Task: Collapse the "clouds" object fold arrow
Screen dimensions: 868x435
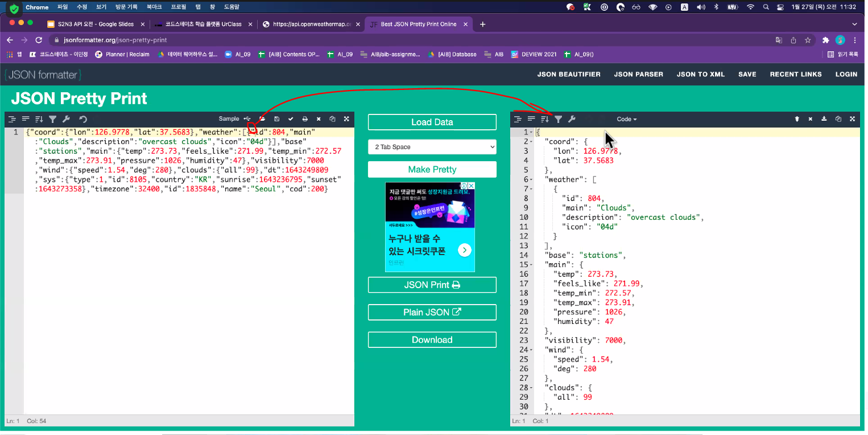Action: [x=532, y=388]
